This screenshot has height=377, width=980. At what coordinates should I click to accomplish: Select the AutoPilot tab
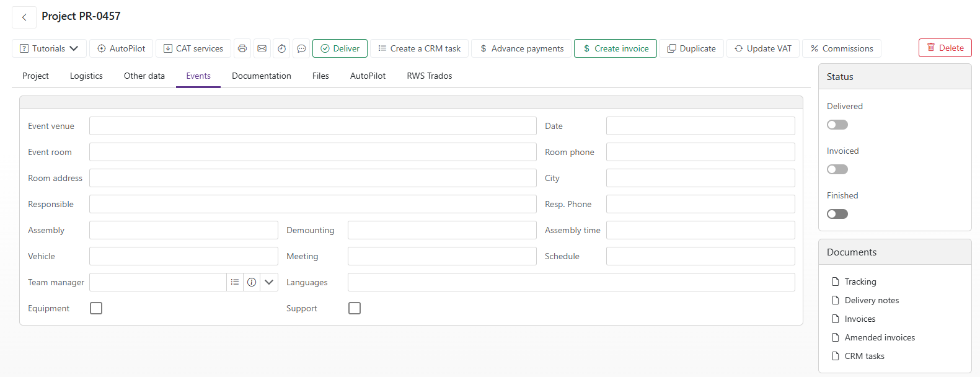(368, 76)
